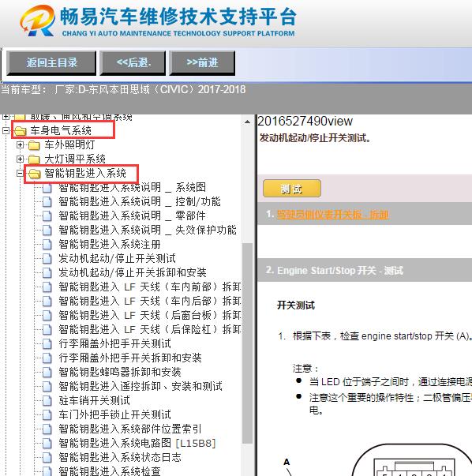Select the 车身电气系统 folder label
The height and width of the screenshot is (476, 472).
pyautogui.click(x=61, y=130)
